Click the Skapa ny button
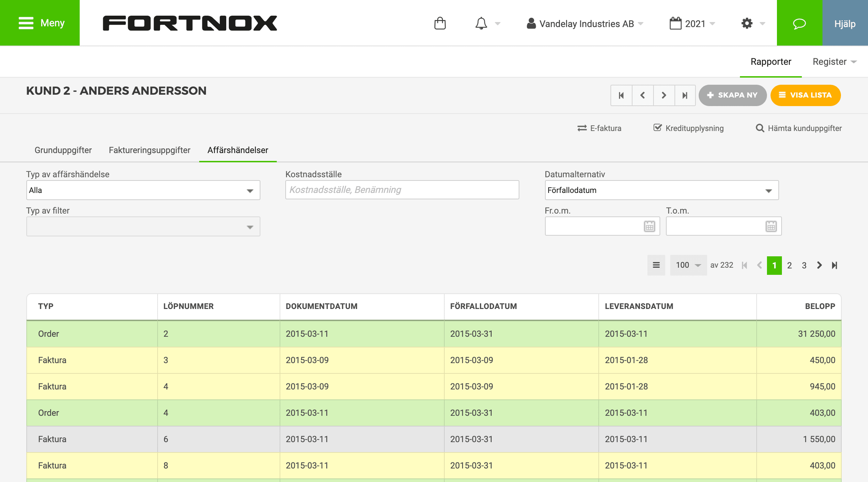Screen dimensions: 868x482 (733, 95)
